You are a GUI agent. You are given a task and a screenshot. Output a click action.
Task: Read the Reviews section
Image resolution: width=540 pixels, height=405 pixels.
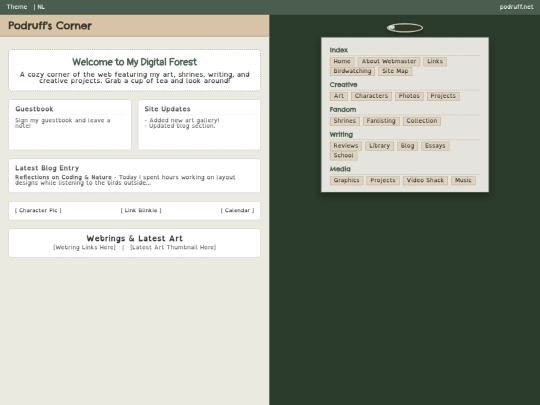(346, 146)
